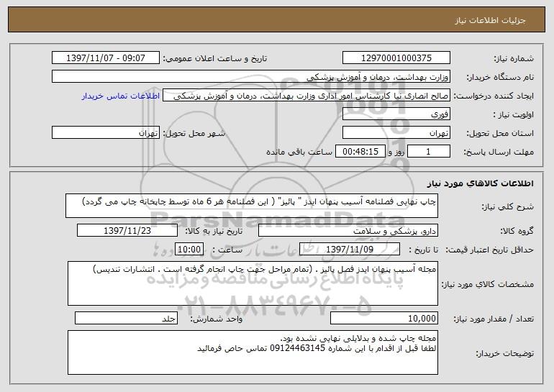Image resolution: width=554 pixels, height=392 pixels.
Task: Click the label تاریخ و ساعت اعلان عمومی
Action: click(x=215, y=58)
